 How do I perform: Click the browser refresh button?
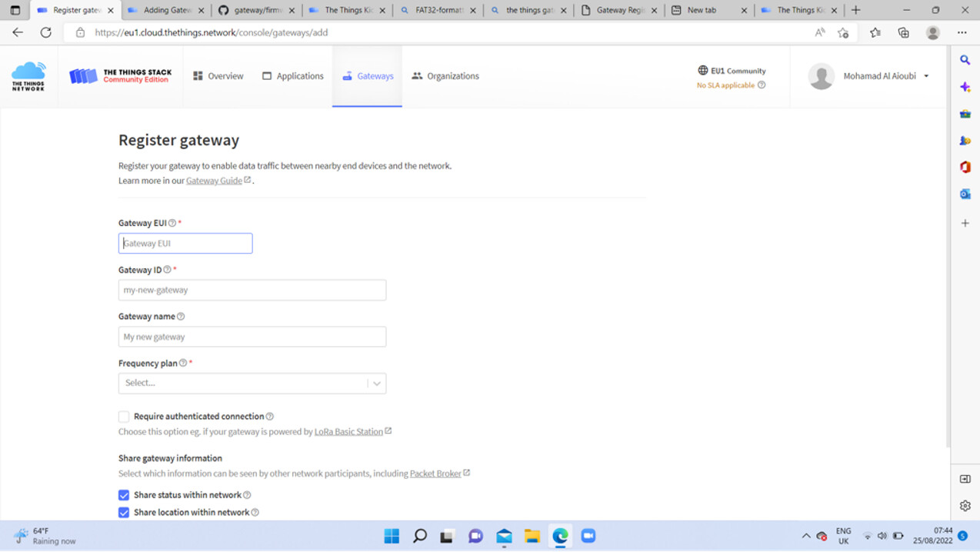click(46, 33)
